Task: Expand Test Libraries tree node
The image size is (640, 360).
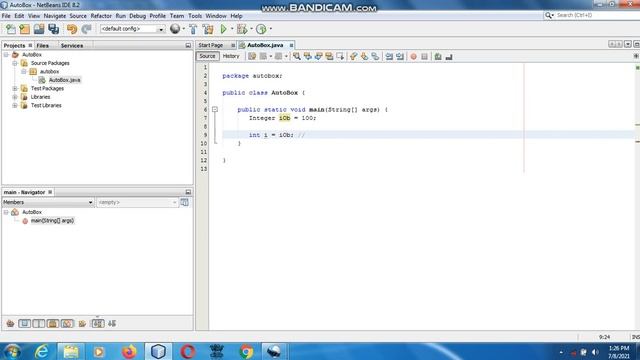Action: click(15, 105)
